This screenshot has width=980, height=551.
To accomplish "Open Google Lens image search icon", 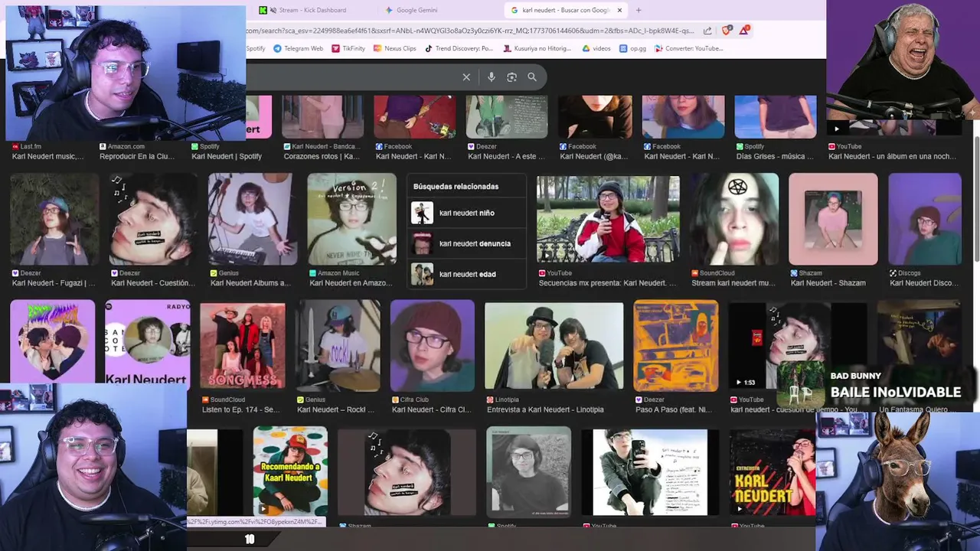I will (511, 77).
